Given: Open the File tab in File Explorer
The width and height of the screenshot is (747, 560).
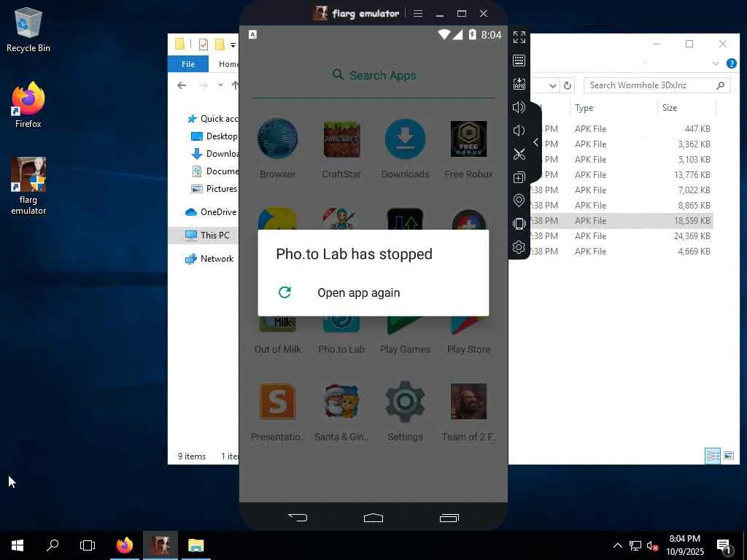Looking at the screenshot, I should point(188,64).
